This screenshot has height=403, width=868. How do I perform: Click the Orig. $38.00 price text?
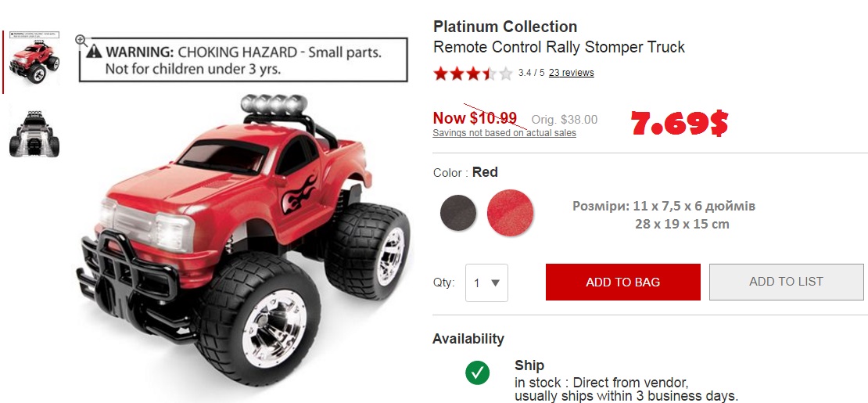pyautogui.click(x=564, y=120)
